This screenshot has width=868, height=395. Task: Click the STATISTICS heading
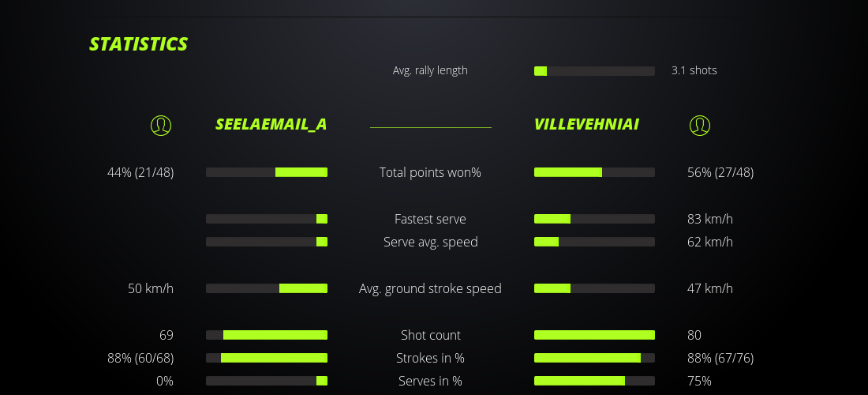coord(138,44)
